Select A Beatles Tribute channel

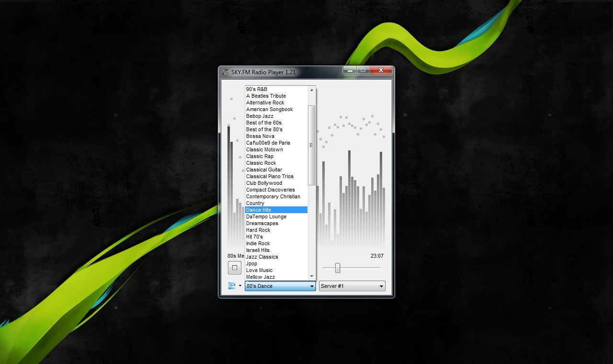276,96
